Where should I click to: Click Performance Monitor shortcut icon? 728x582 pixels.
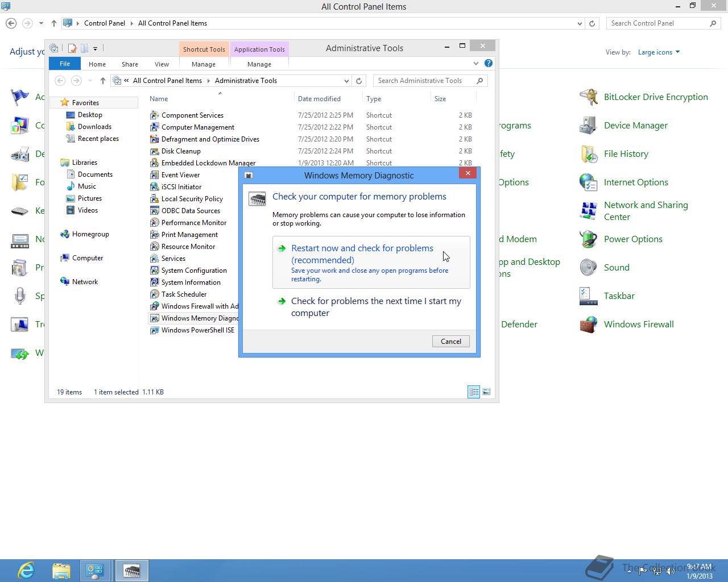154,223
